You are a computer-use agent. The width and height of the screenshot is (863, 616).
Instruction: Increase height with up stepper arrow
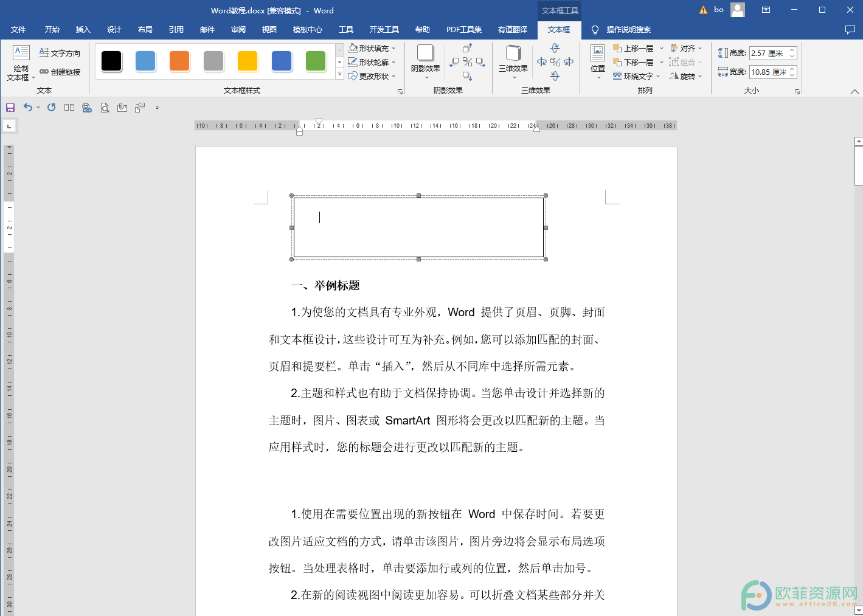pos(792,50)
